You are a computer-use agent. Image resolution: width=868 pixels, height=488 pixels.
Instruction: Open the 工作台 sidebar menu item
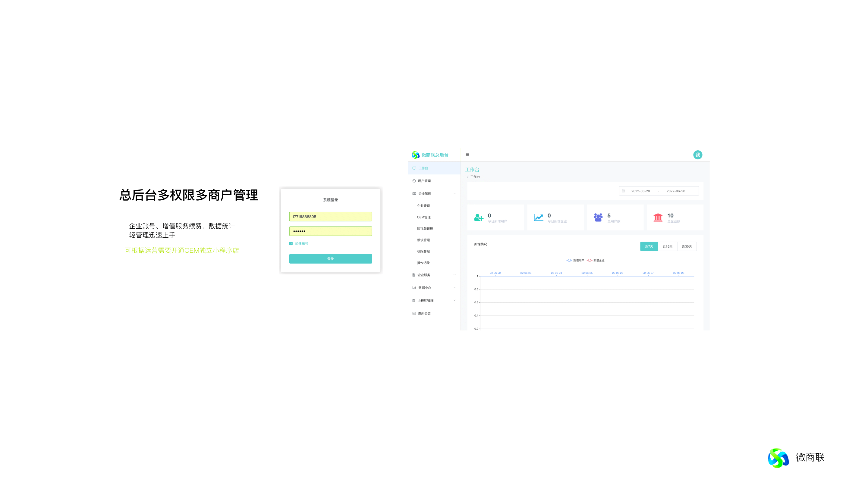point(434,168)
